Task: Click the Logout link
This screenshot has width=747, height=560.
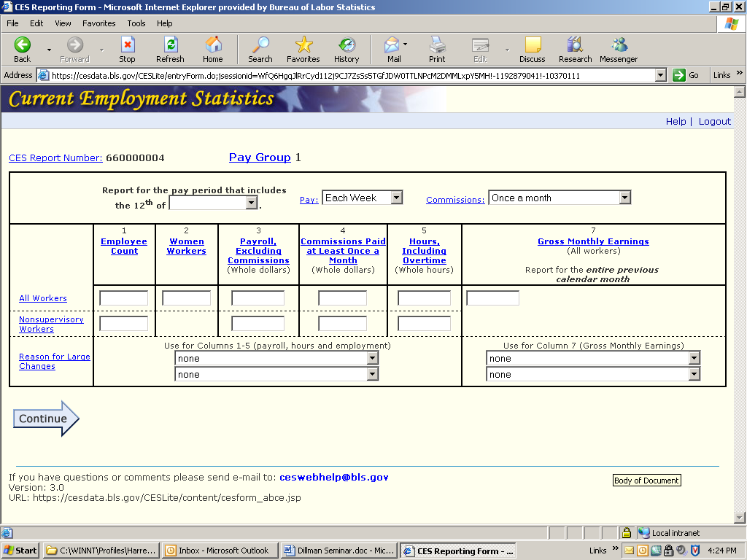Action: (x=714, y=122)
